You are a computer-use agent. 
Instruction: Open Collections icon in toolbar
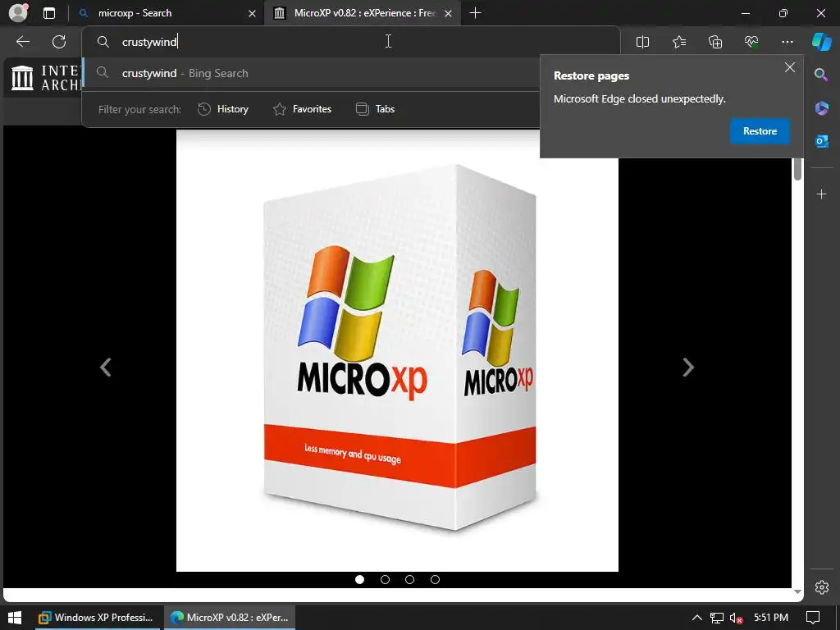point(715,42)
